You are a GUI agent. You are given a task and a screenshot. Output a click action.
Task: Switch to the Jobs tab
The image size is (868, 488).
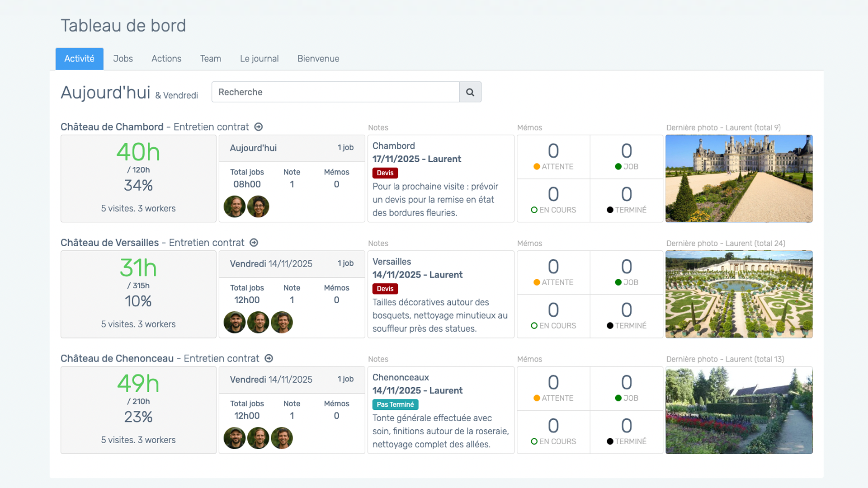[123, 59]
